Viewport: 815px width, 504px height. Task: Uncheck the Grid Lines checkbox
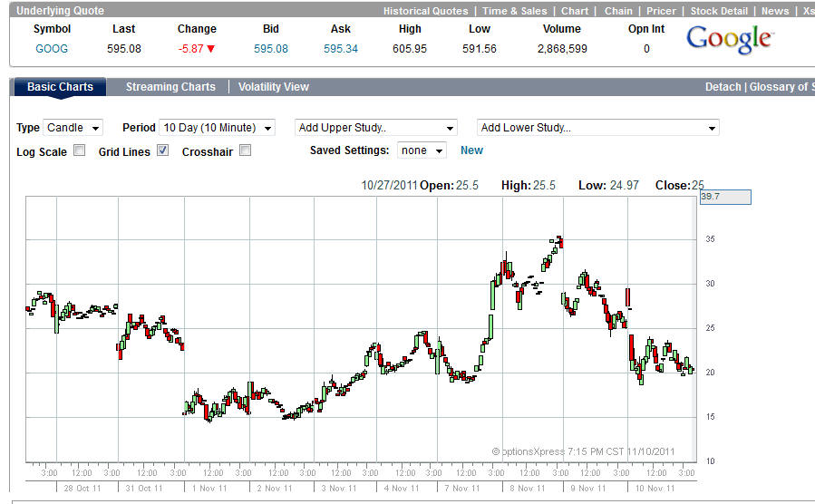pyautogui.click(x=163, y=150)
